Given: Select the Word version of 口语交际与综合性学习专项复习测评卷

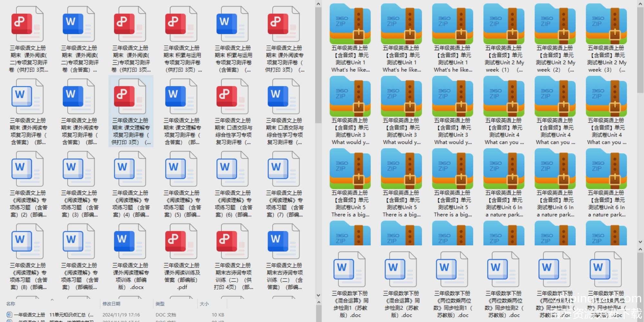Looking at the screenshot, I should (284, 111).
